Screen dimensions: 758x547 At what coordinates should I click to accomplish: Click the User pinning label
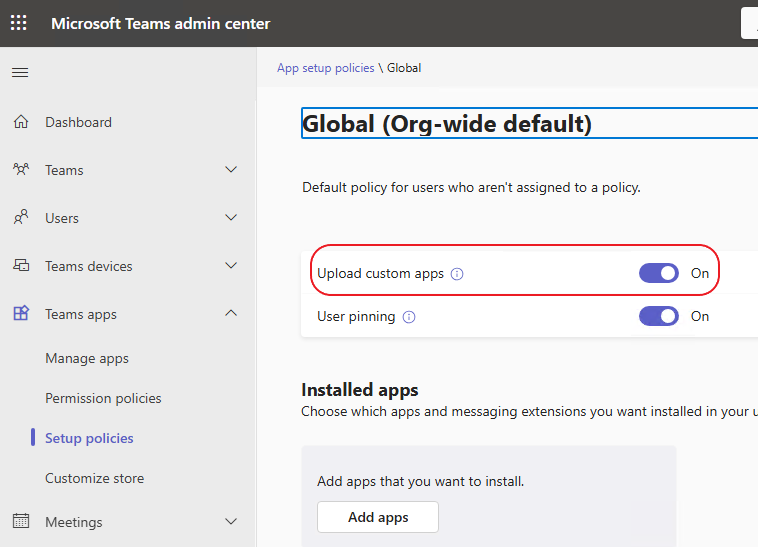tap(356, 317)
